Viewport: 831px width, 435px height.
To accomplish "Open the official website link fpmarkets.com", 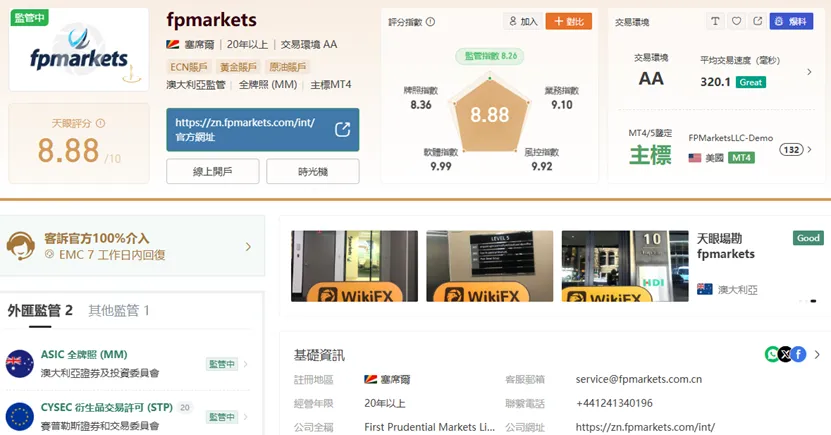I will point(263,130).
